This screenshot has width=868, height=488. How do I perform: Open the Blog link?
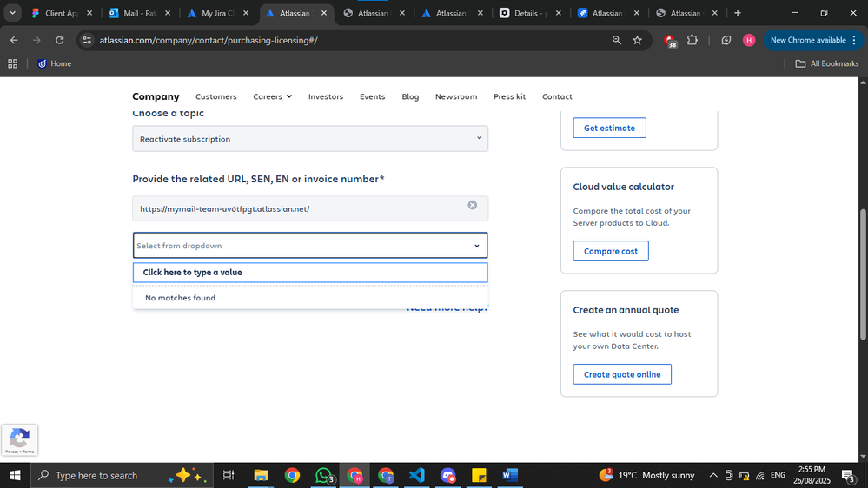click(410, 96)
